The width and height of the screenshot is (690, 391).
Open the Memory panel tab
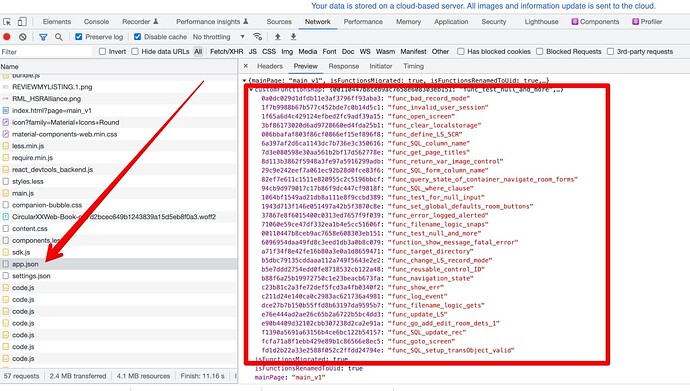coord(408,22)
